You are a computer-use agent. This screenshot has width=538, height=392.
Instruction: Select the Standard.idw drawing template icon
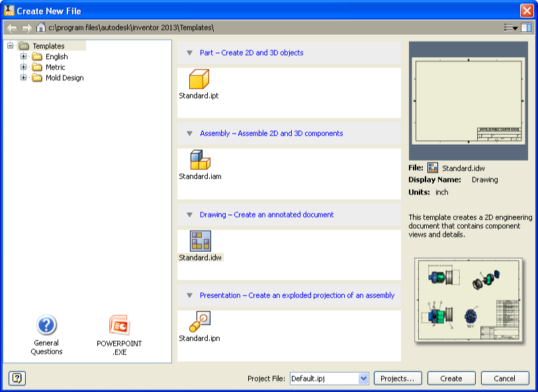(201, 241)
